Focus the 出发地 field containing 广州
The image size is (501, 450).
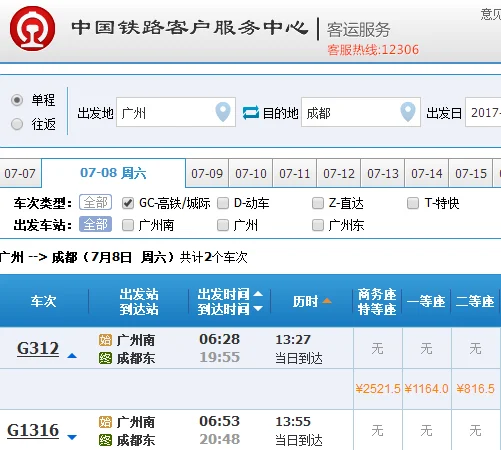click(x=176, y=112)
